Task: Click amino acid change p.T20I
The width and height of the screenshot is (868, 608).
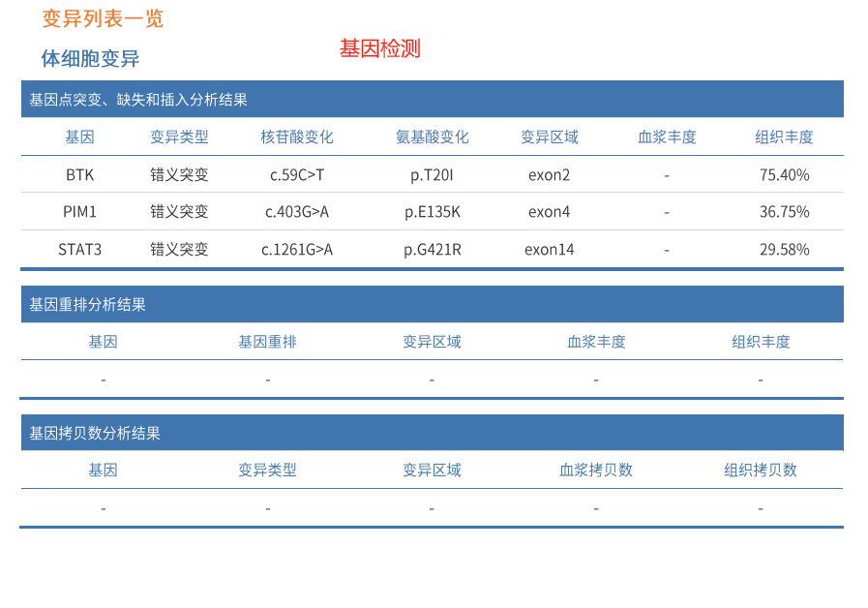Action: [x=432, y=175]
